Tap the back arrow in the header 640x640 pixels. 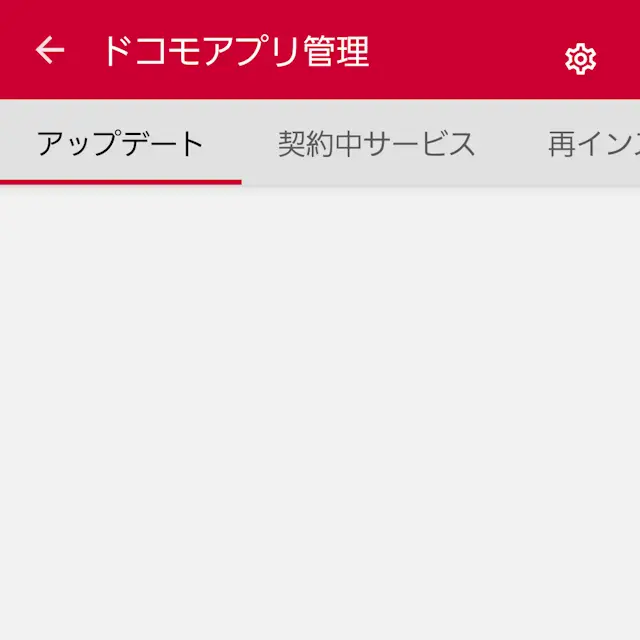coord(50,50)
